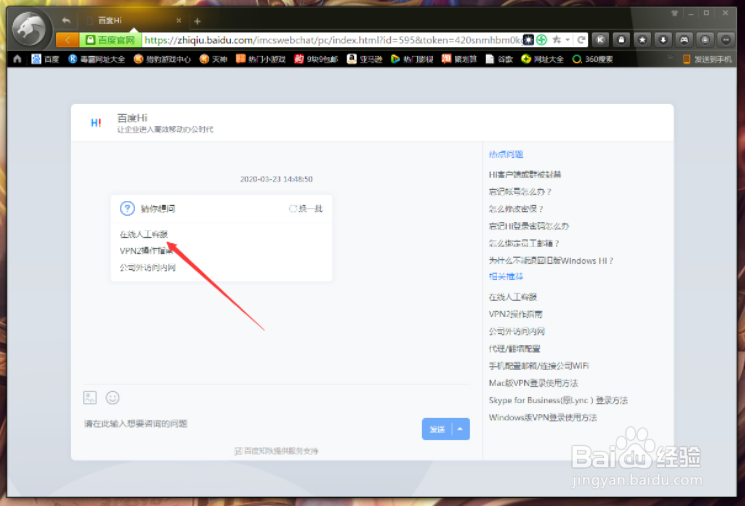Open hot question 忘记帐号怎么办？
Viewport: 745px width, 506px height.
(x=520, y=191)
